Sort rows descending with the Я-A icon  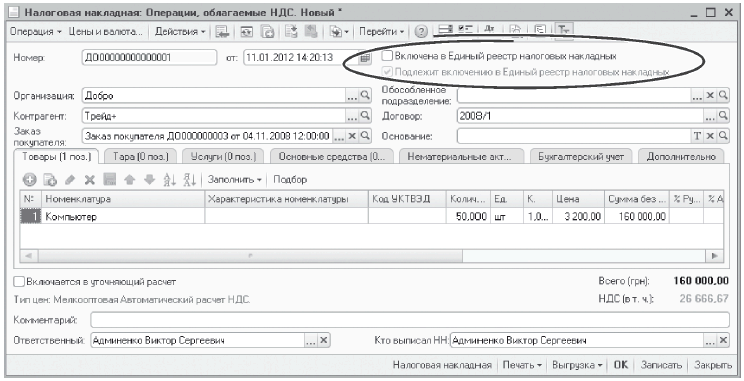[190, 180]
